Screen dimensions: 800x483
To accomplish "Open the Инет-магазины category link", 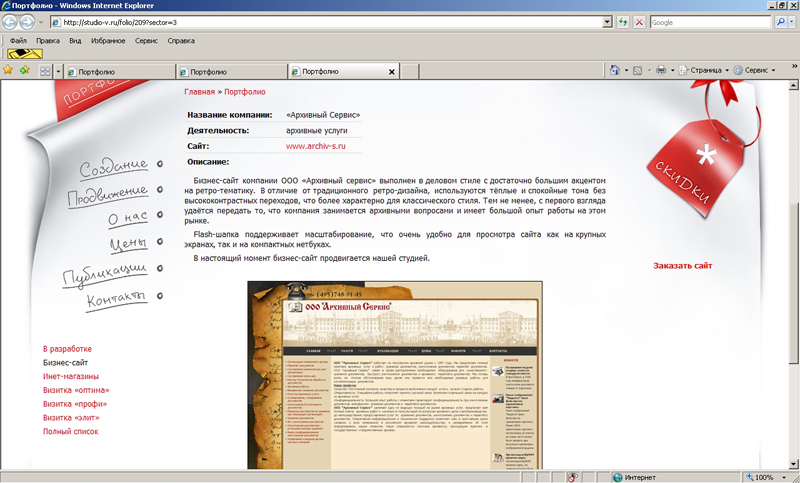I will click(71, 376).
